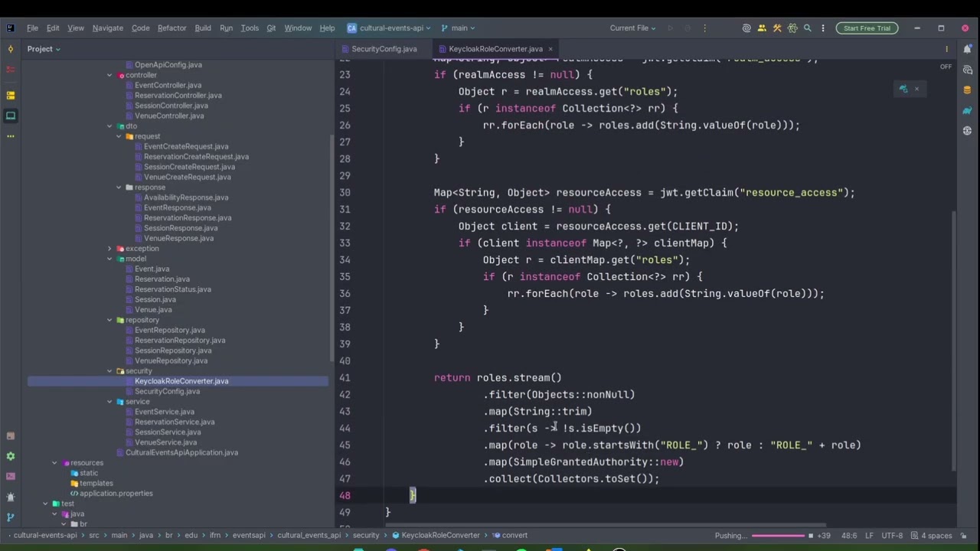Open the Database tool window icon
The image size is (980, 551).
(x=968, y=90)
